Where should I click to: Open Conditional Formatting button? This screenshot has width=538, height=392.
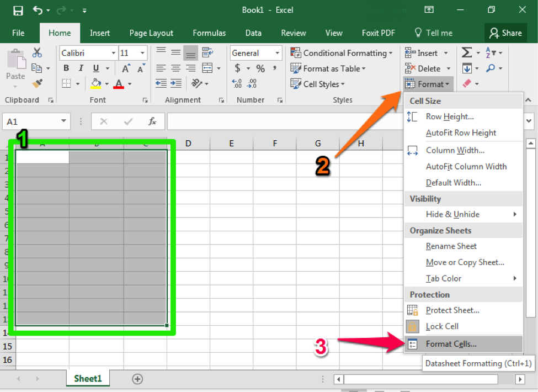coord(342,53)
